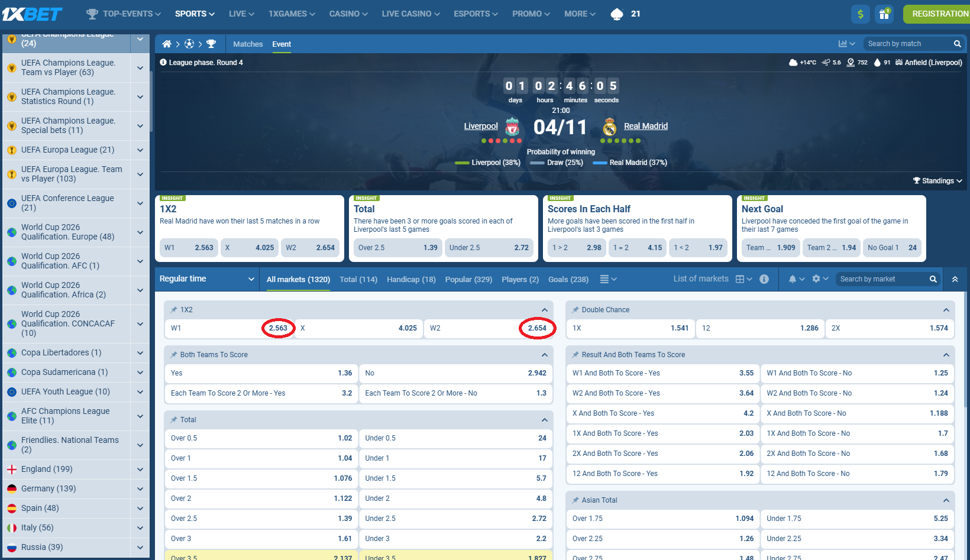The width and height of the screenshot is (970, 560).
Task: Click the REGISTRATION button
Action: tap(939, 14)
